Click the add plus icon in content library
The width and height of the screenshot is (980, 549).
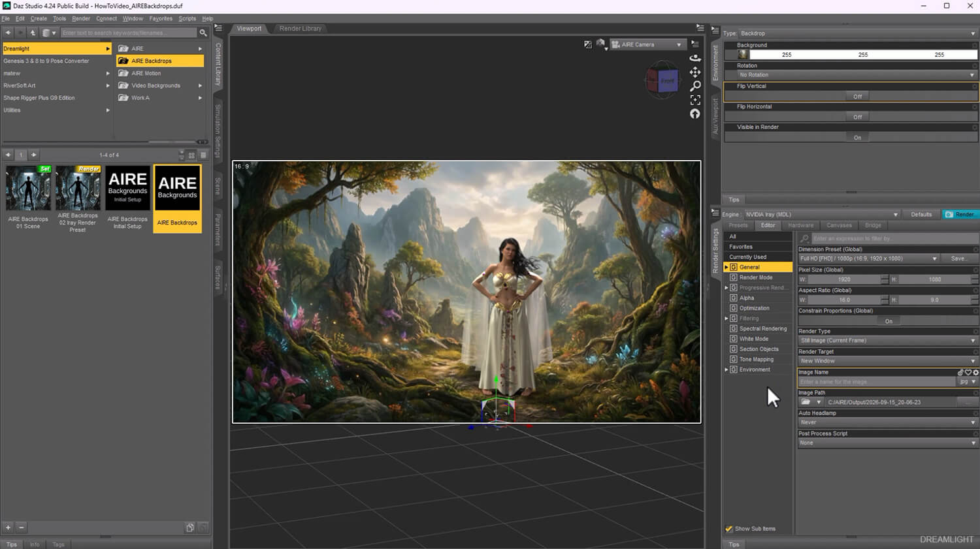pyautogui.click(x=8, y=527)
